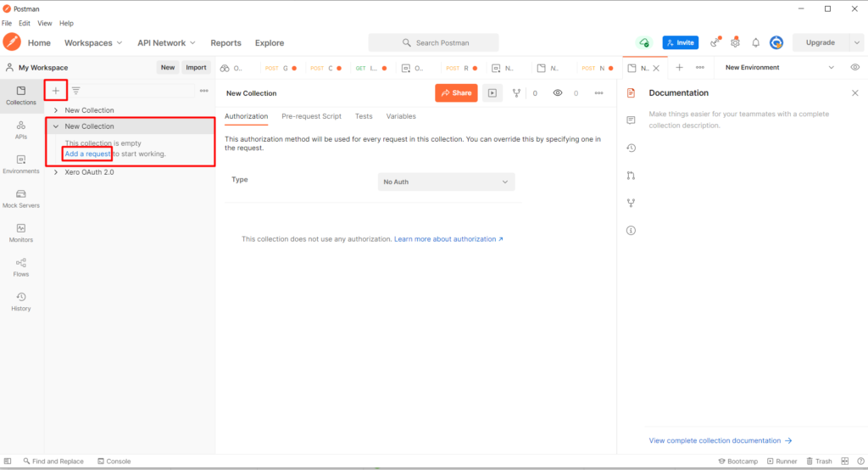Open the Forks icon in right sidebar
This screenshot has height=470, width=868.
[631, 203]
